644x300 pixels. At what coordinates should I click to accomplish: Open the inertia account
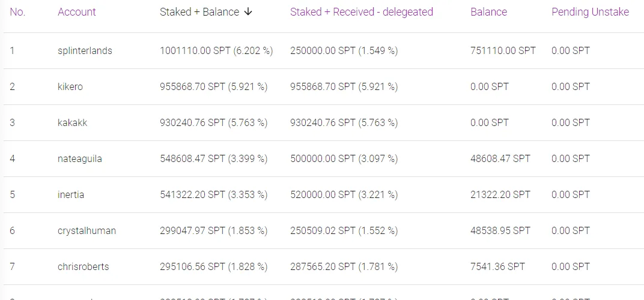click(71, 195)
